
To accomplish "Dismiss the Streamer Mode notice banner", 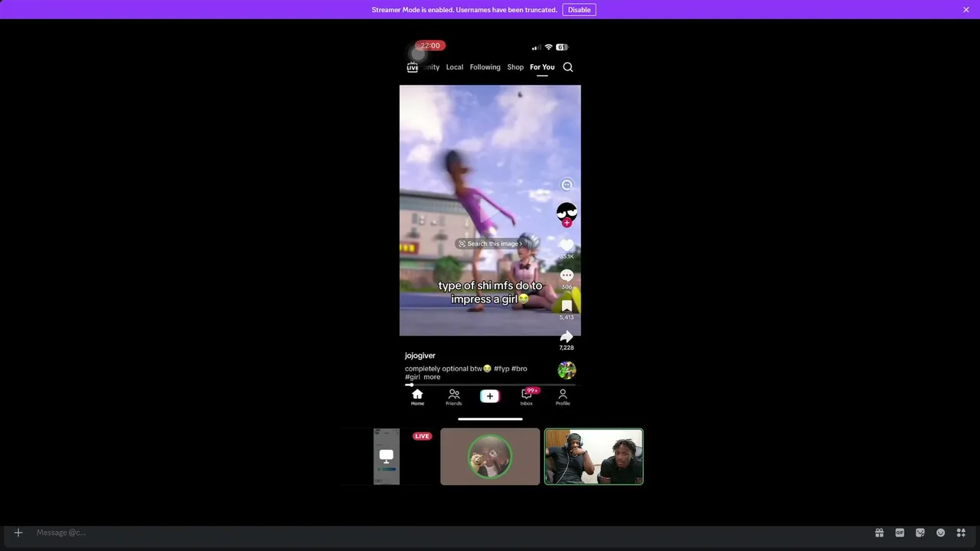I will click(966, 10).
